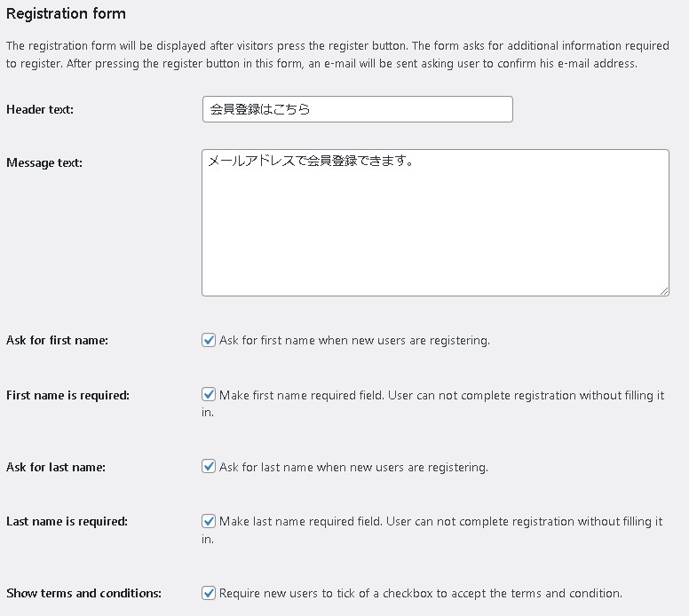Uncheck the Show terms and conditions checkbox
The width and height of the screenshot is (689, 616).
click(x=209, y=593)
